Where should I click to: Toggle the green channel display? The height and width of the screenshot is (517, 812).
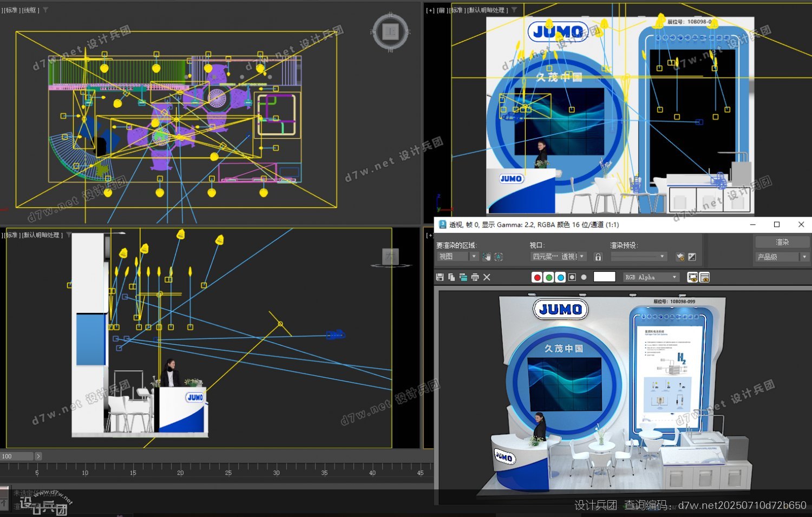pos(549,277)
